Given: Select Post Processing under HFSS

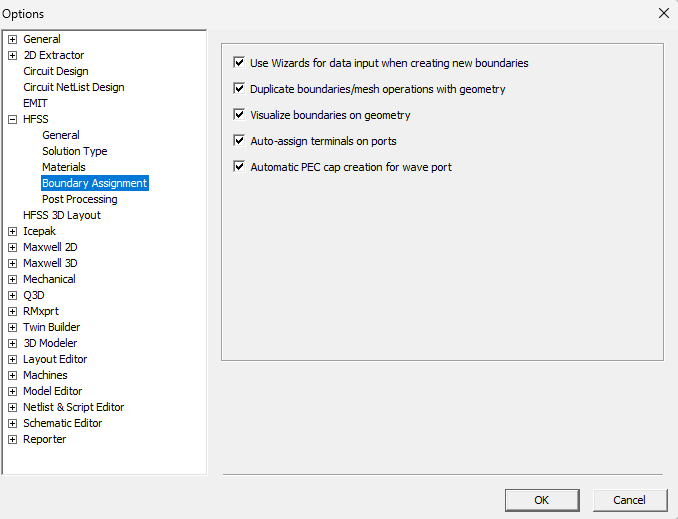Looking at the screenshot, I should point(79,199).
